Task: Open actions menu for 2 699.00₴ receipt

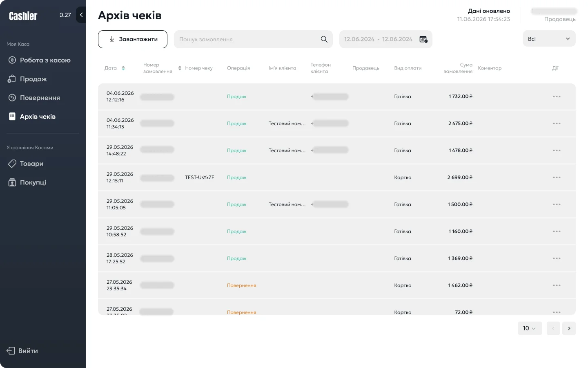Action: pyautogui.click(x=557, y=177)
